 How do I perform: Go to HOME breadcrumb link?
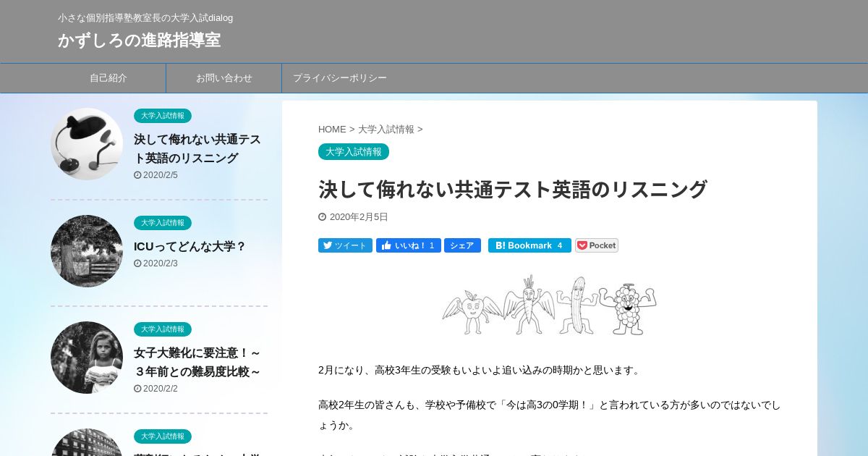click(332, 130)
